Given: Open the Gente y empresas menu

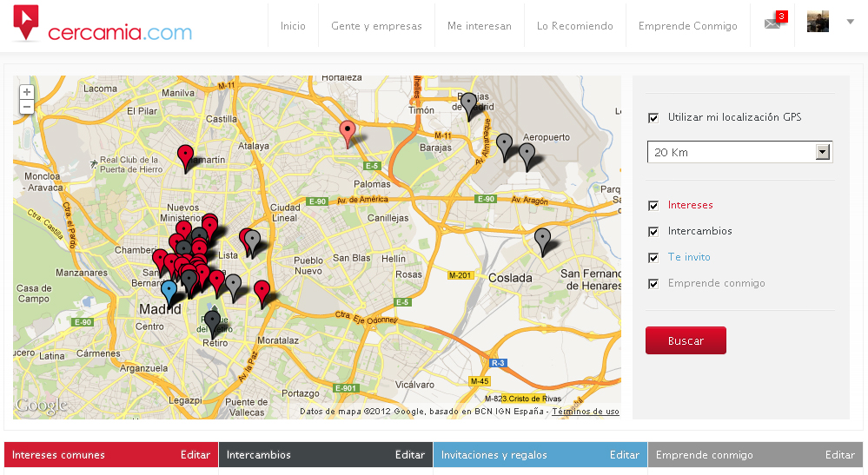Looking at the screenshot, I should coord(376,26).
